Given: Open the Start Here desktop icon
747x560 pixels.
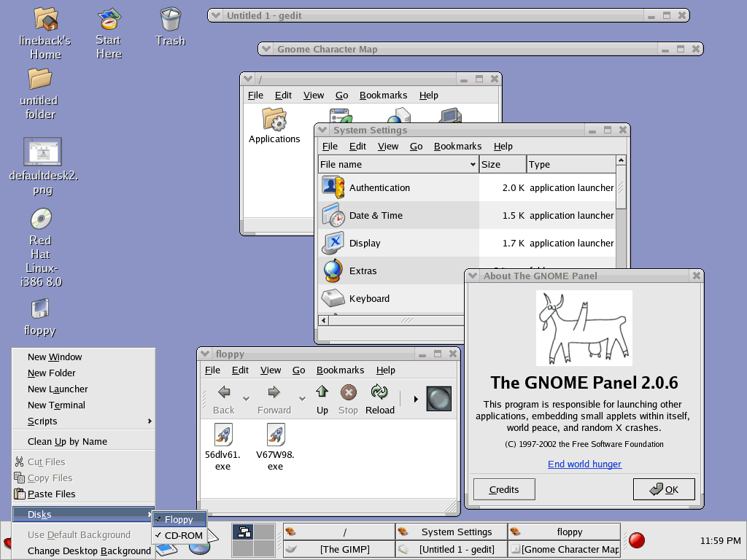Looking at the screenshot, I should [x=109, y=18].
